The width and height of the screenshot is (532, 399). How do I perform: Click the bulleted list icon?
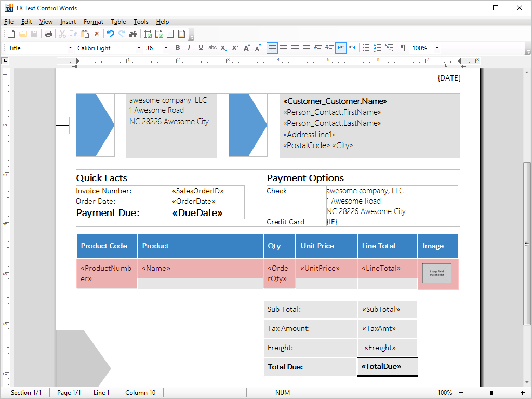366,48
